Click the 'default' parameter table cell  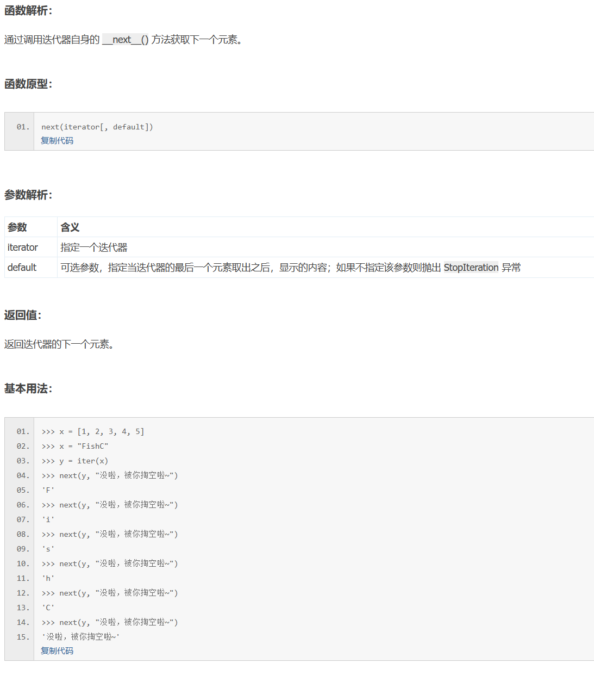point(31,267)
